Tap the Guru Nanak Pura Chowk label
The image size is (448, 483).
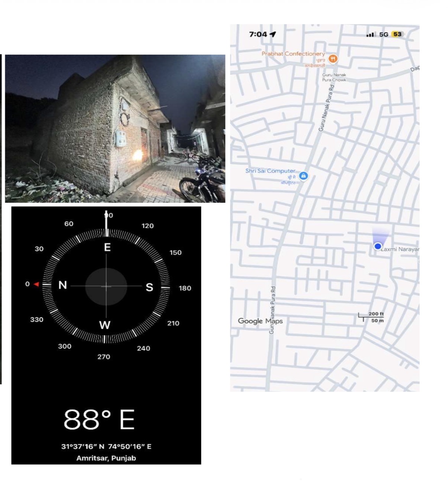coord(334,77)
